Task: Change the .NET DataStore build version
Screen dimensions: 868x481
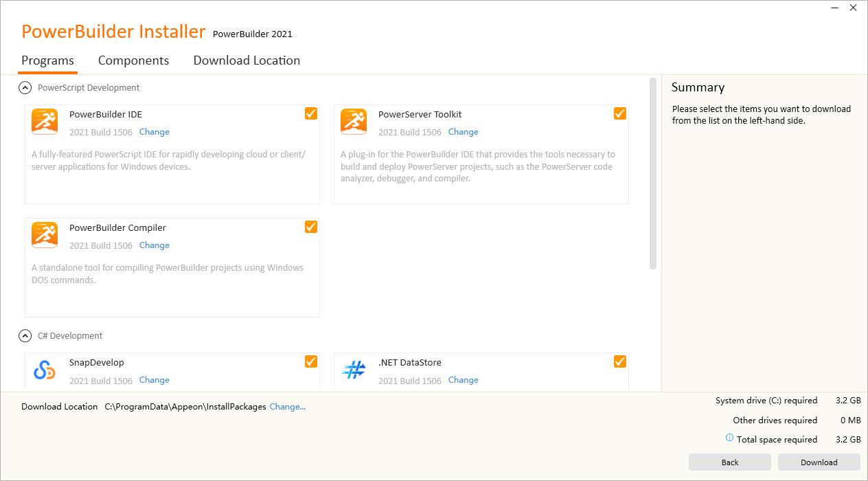Action: (464, 380)
